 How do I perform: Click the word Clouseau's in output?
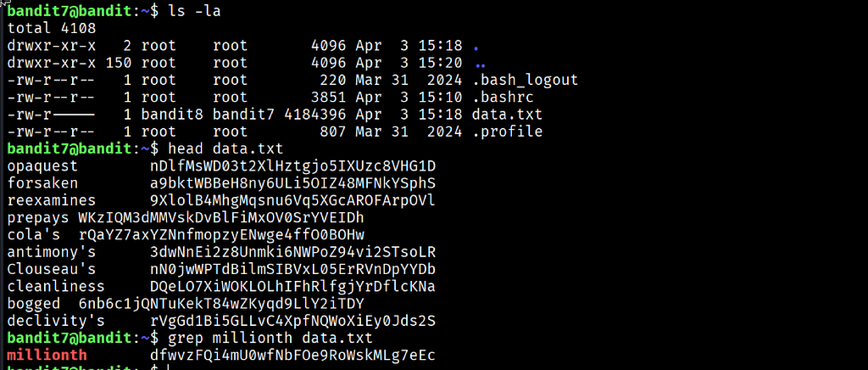(52, 269)
